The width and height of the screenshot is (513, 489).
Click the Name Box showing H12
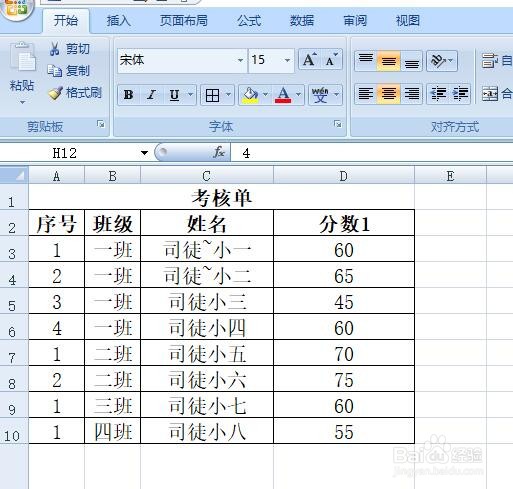(70, 153)
